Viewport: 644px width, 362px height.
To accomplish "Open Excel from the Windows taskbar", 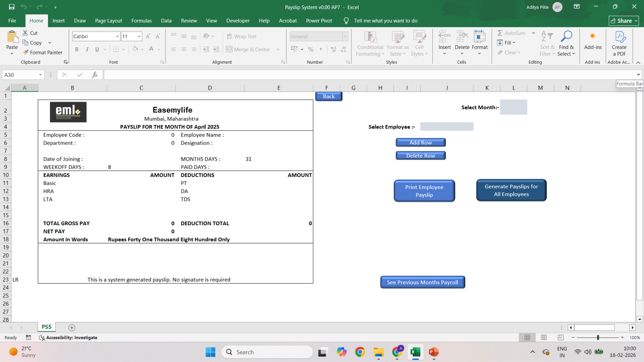I will [415, 352].
